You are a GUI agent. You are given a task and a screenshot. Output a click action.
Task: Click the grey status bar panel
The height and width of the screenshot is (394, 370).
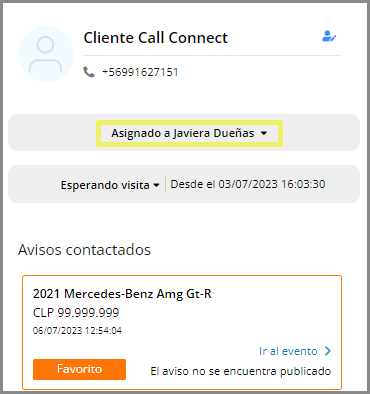(184, 184)
